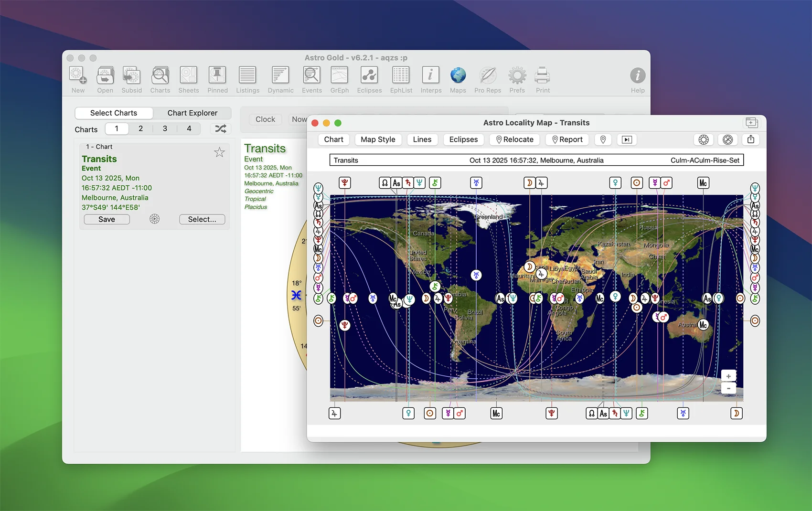This screenshot has height=511, width=812.
Task: Select Charts segment 1
Action: (117, 128)
